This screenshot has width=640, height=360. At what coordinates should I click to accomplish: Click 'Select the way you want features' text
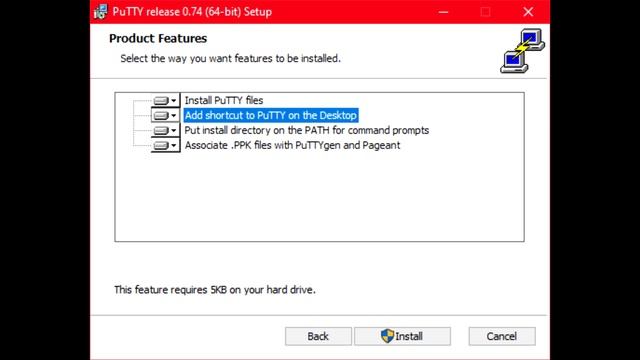point(230,58)
